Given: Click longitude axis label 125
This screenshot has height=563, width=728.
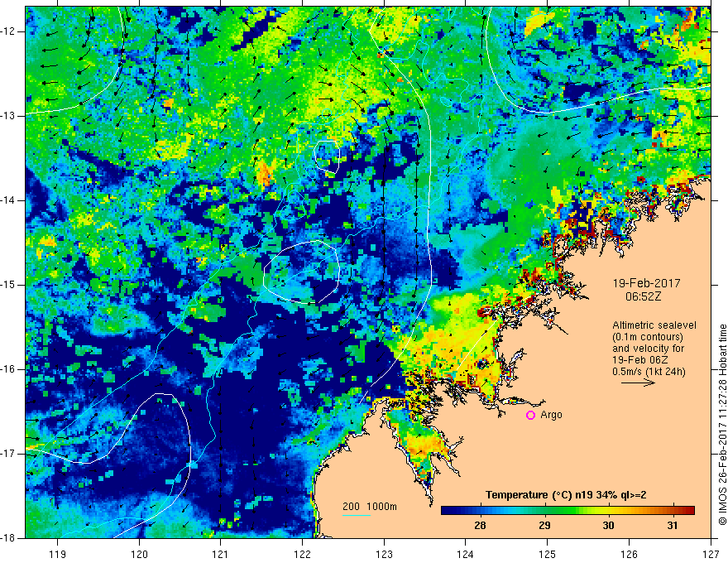Looking at the screenshot, I should click(x=548, y=554).
